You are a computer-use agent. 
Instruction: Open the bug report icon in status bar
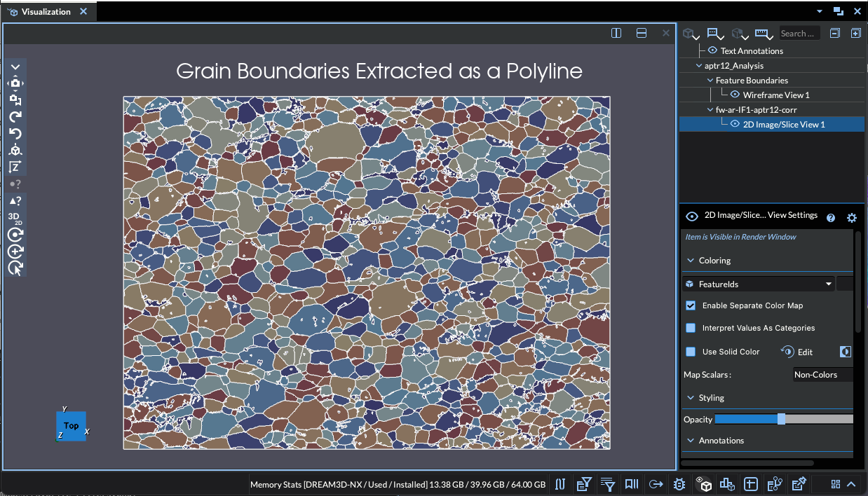pyautogui.click(x=679, y=483)
